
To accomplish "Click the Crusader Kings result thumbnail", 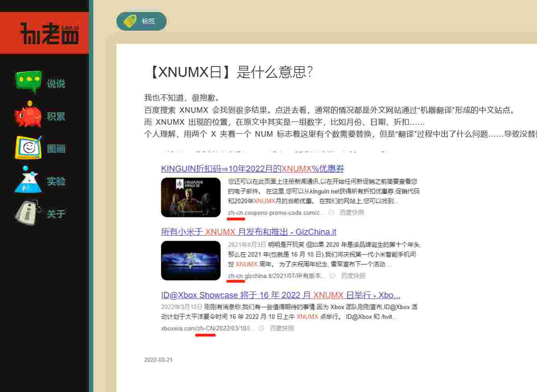I will pyautogui.click(x=191, y=197).
